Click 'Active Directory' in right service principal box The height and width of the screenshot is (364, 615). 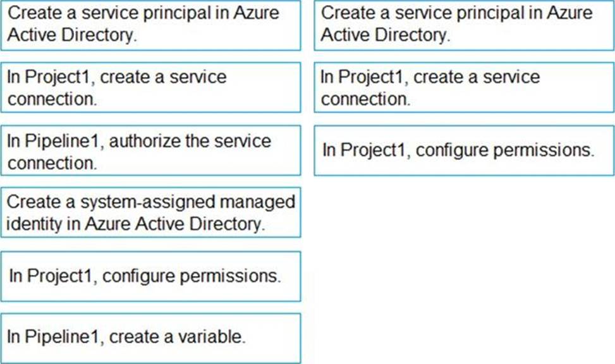tap(385, 35)
